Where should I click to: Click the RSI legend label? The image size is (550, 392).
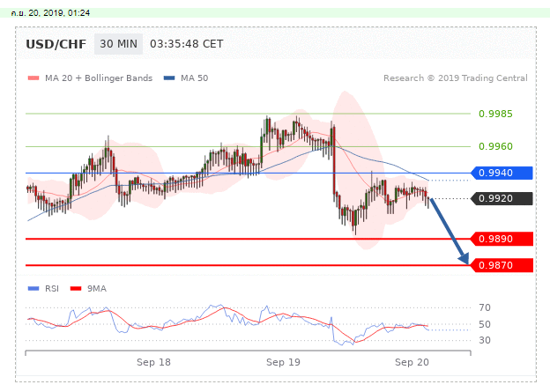(x=51, y=289)
